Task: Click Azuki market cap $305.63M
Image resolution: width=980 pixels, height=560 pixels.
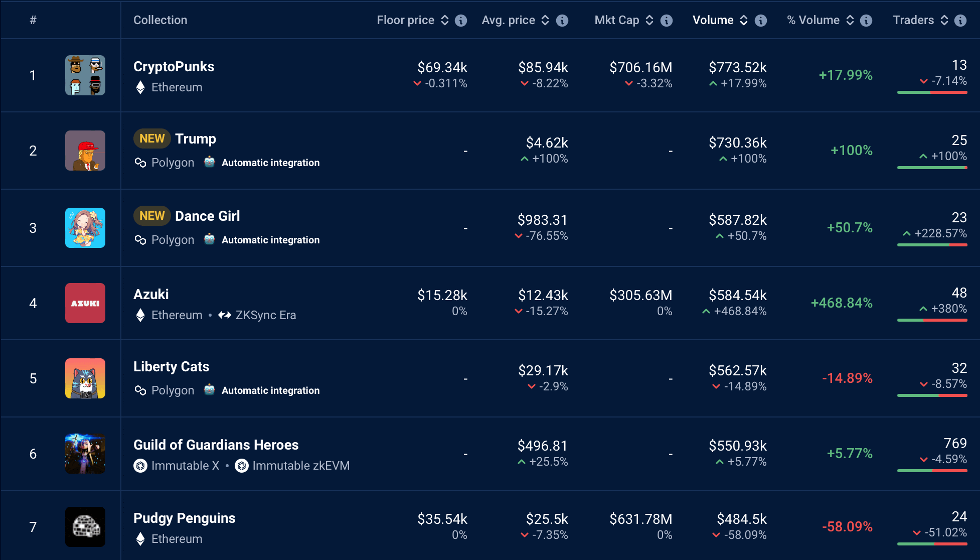Action: [x=641, y=295]
